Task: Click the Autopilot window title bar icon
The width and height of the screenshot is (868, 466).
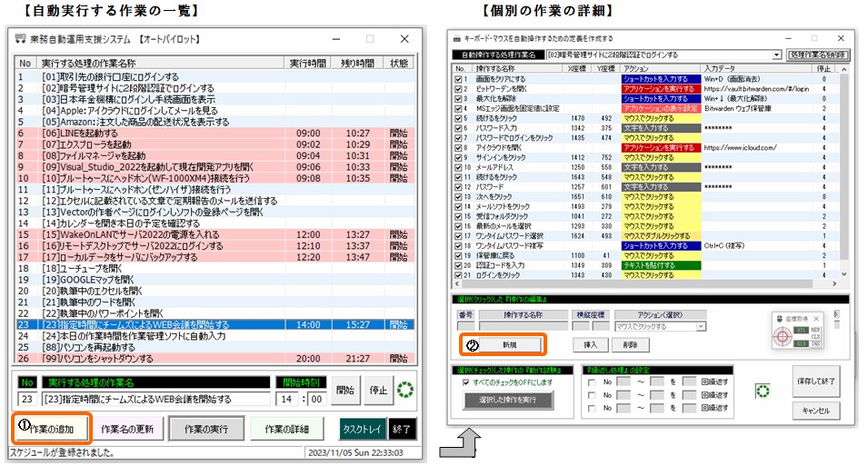Action: (21, 39)
